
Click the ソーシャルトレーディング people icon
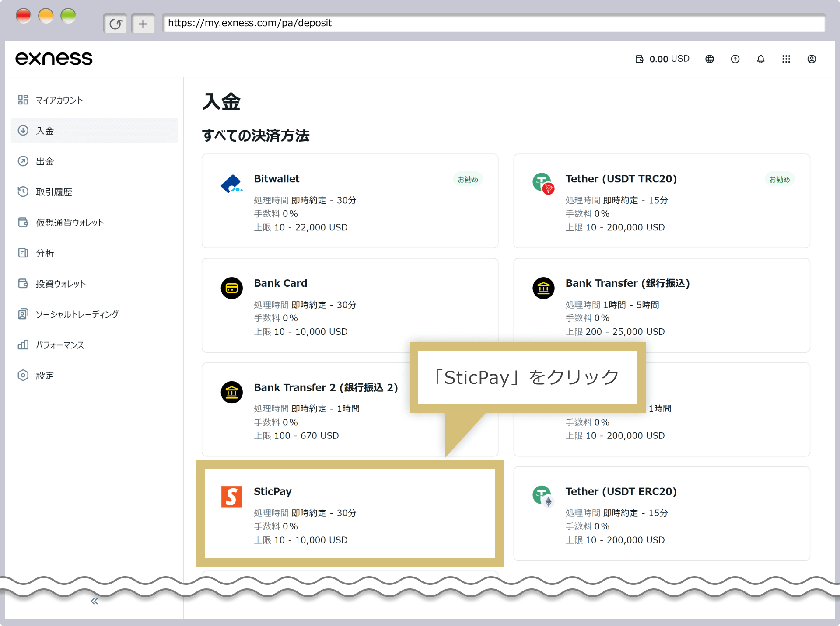coord(23,314)
